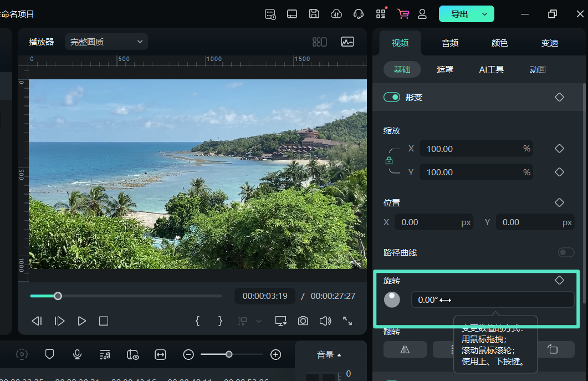Viewport: 588px width, 381px height.
Task: Expand the 音量 volume meter menu
Action: (329, 355)
